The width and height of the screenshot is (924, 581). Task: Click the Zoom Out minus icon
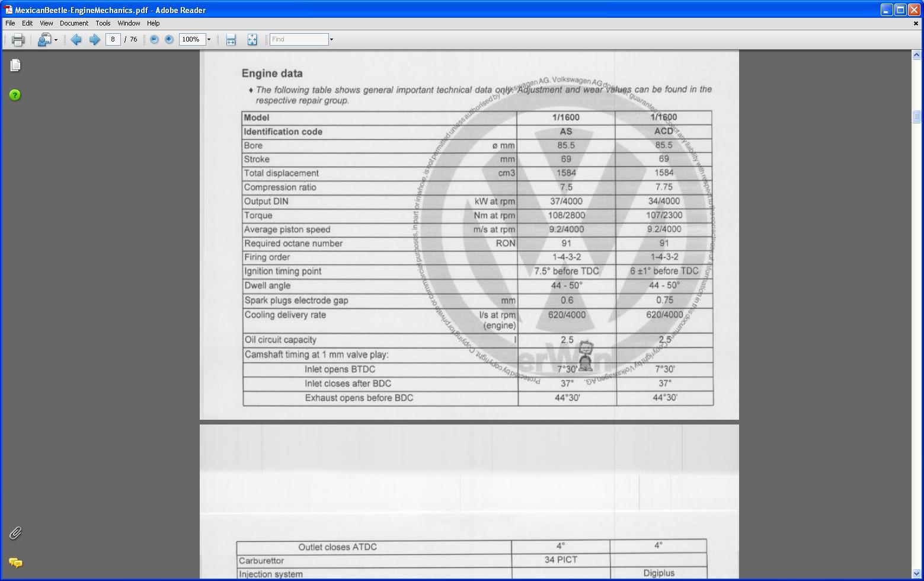(x=154, y=39)
